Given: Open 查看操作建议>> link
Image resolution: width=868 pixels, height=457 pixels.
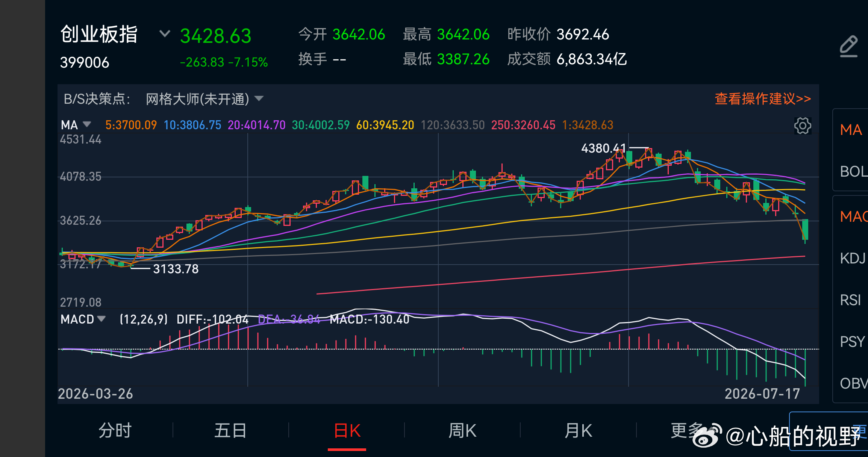Looking at the screenshot, I should point(763,98).
